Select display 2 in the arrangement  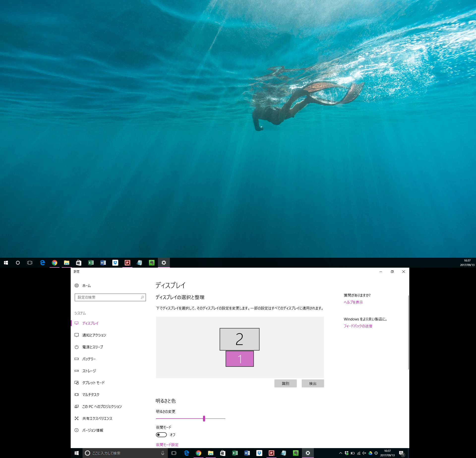[x=239, y=339]
